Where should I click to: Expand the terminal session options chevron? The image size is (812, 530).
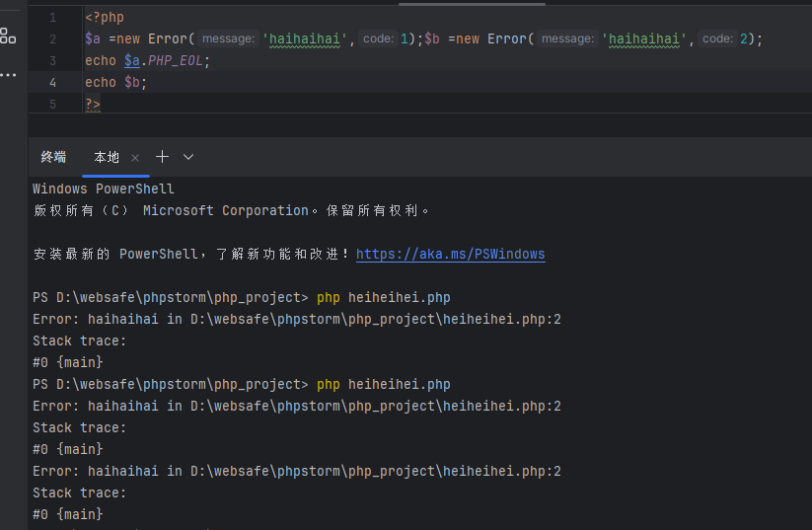pos(188,157)
